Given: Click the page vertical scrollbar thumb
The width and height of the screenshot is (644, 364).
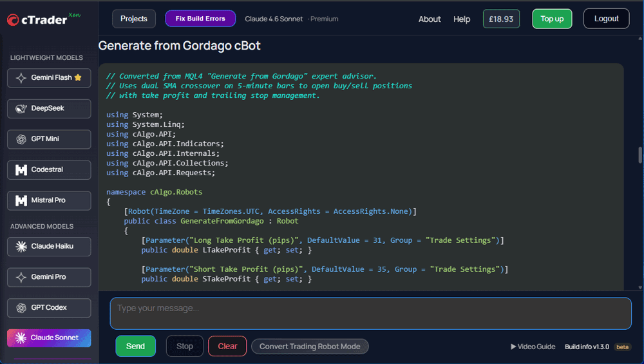Looking at the screenshot, I should 640,155.
